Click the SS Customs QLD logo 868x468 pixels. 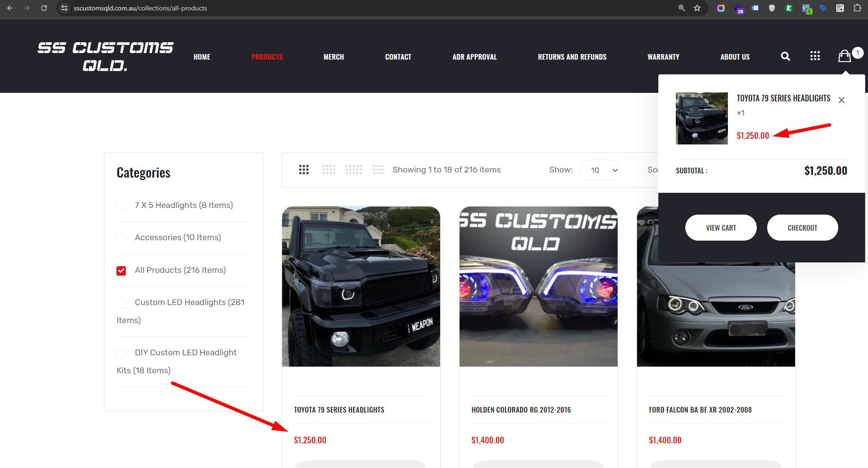coord(106,56)
